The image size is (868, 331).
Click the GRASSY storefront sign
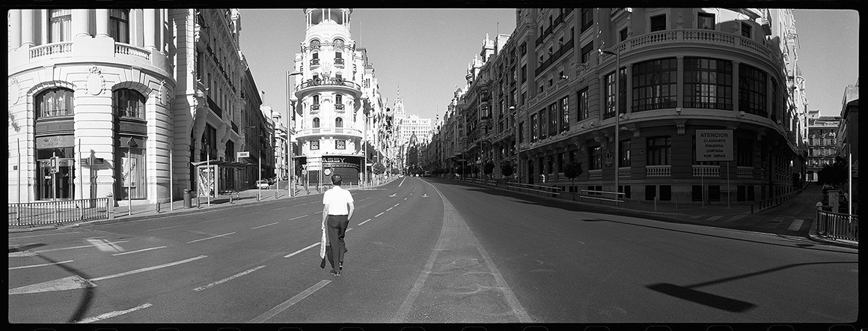(x=334, y=160)
